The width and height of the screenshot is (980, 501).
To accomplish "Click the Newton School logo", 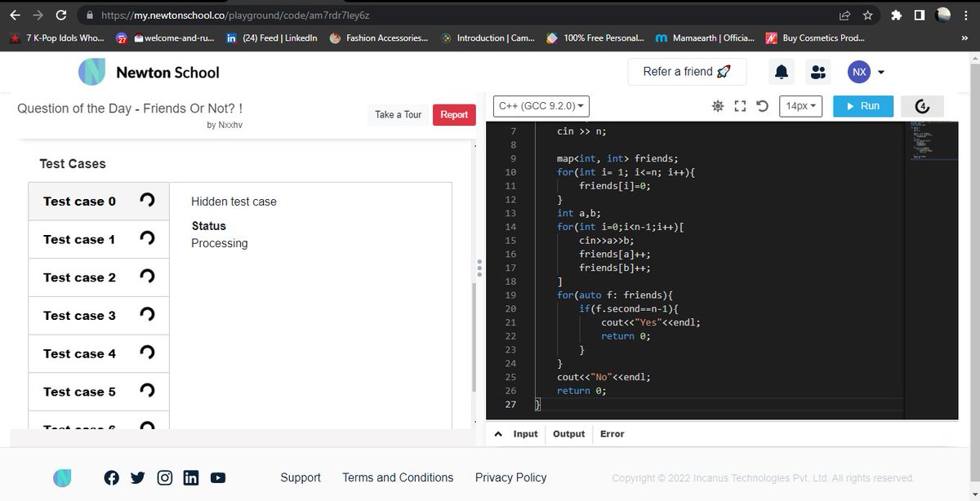I will [x=149, y=72].
